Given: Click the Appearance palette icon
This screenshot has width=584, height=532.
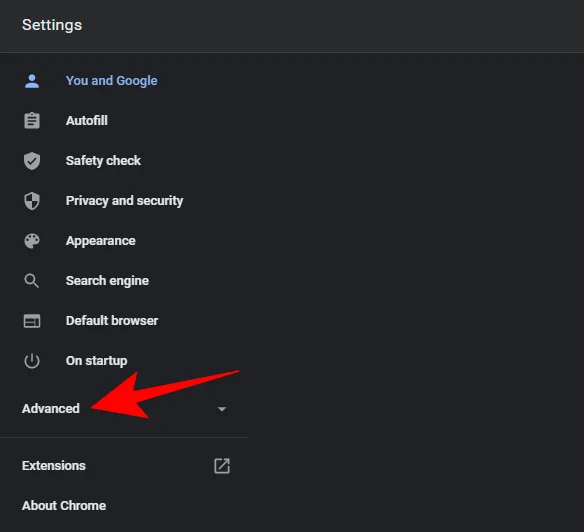Looking at the screenshot, I should click(32, 241).
